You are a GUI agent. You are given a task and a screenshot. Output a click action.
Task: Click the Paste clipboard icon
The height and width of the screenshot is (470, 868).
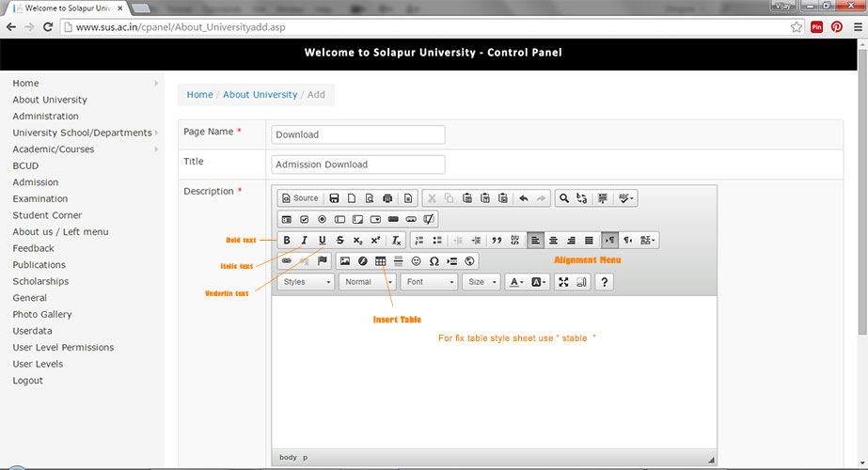coord(467,198)
